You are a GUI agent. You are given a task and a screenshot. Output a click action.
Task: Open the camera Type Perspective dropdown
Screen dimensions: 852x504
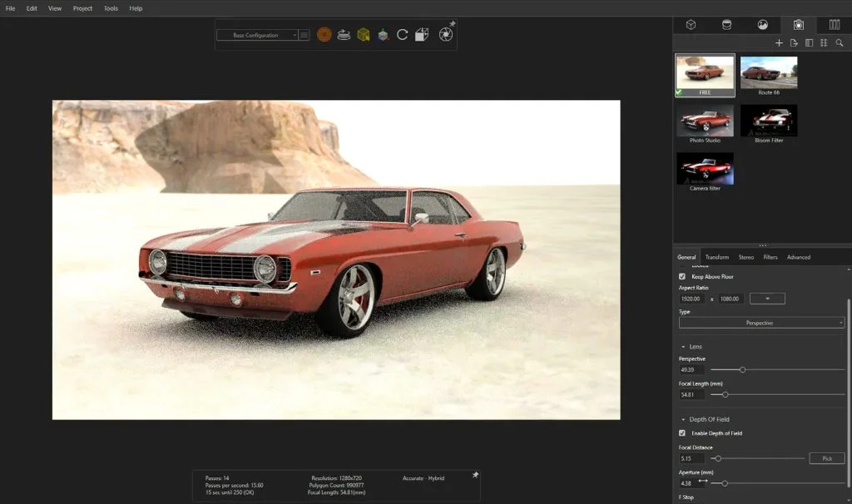pos(761,323)
